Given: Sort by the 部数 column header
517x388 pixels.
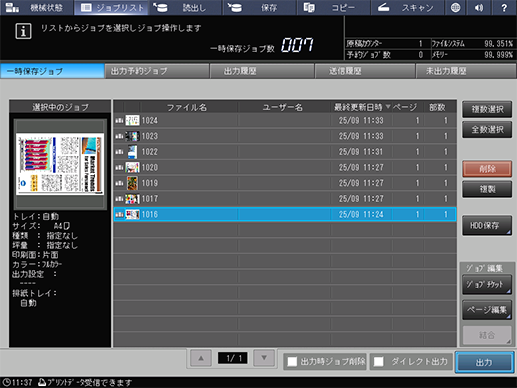Looking at the screenshot, I should [437, 107].
